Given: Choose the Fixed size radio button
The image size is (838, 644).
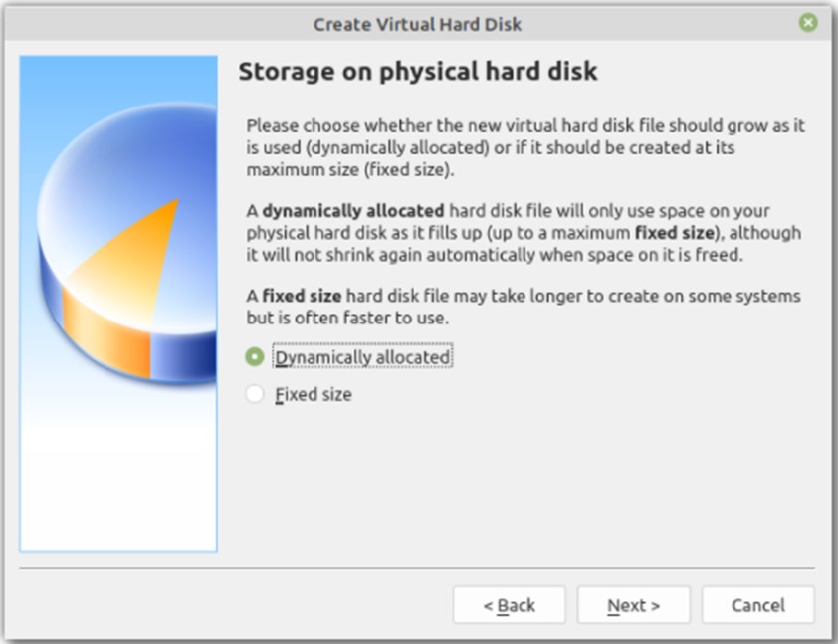Looking at the screenshot, I should point(255,394).
